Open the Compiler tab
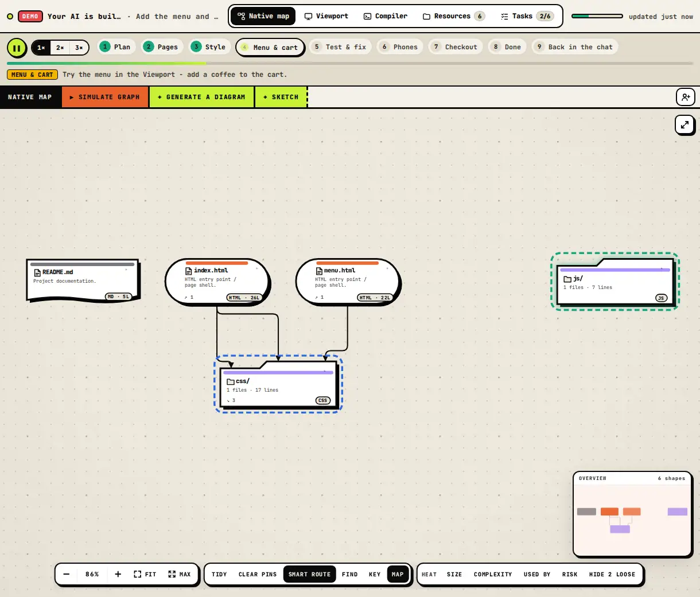 click(x=386, y=16)
